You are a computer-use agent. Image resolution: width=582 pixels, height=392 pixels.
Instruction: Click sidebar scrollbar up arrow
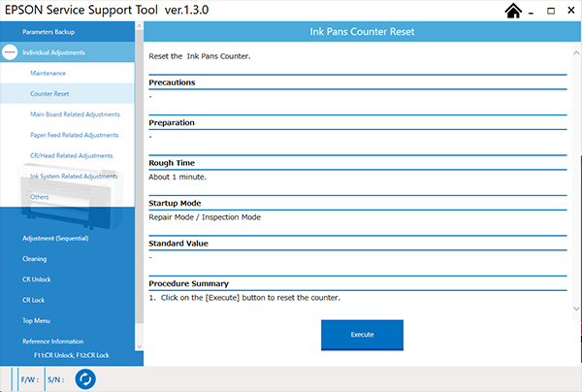(x=139, y=26)
